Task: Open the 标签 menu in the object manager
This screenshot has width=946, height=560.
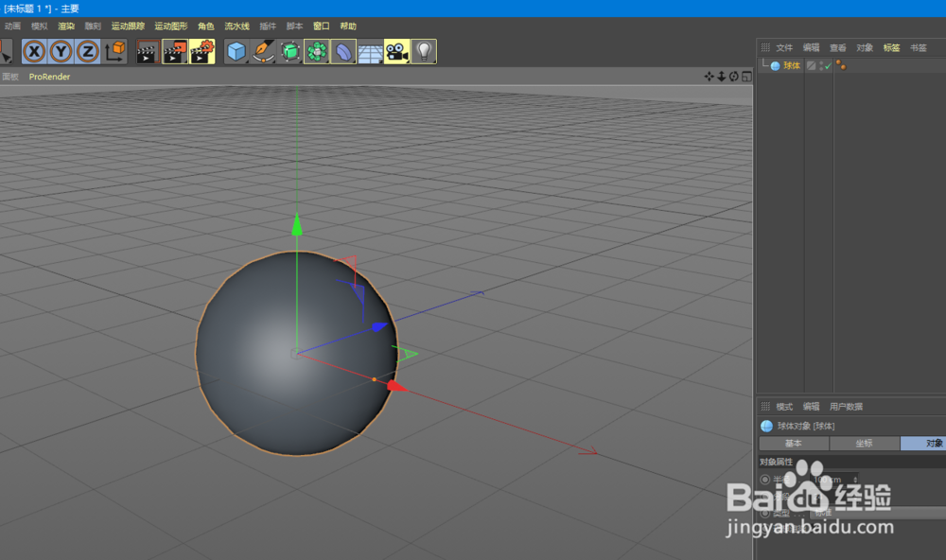Action: 891,46
